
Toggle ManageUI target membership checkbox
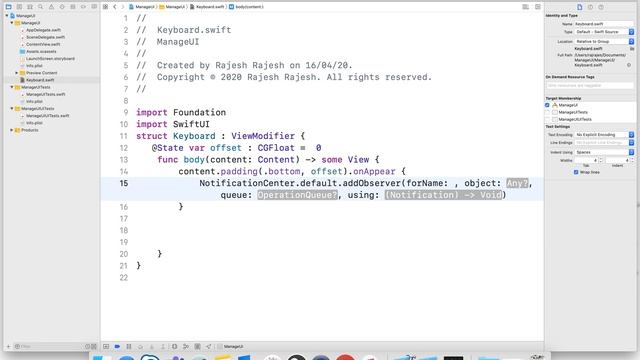[x=547, y=105]
